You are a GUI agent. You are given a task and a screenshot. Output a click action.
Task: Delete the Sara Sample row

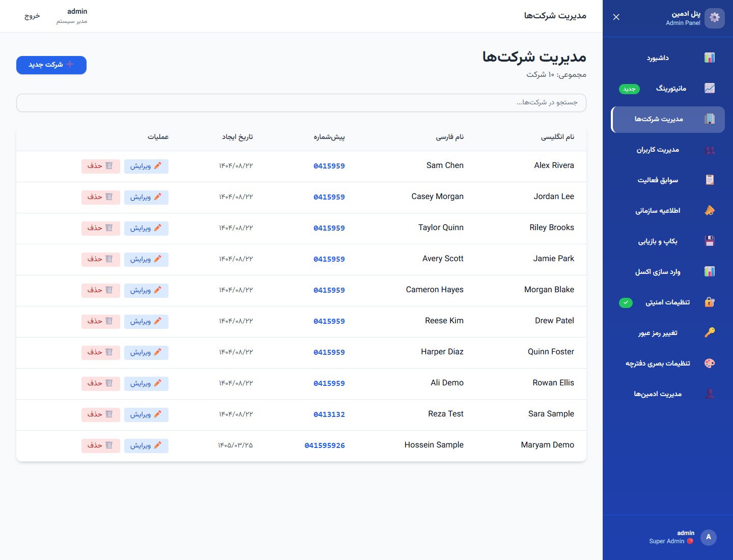(101, 414)
